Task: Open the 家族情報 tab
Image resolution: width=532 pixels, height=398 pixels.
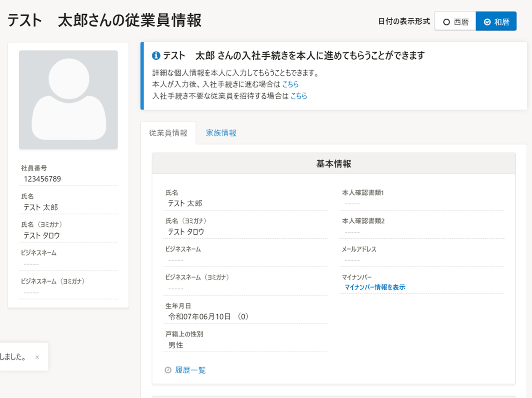Action: click(x=221, y=133)
